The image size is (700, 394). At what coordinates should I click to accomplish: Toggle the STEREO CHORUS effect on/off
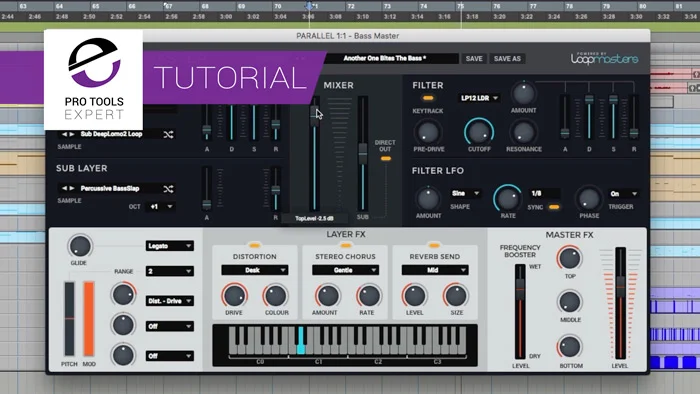point(345,245)
